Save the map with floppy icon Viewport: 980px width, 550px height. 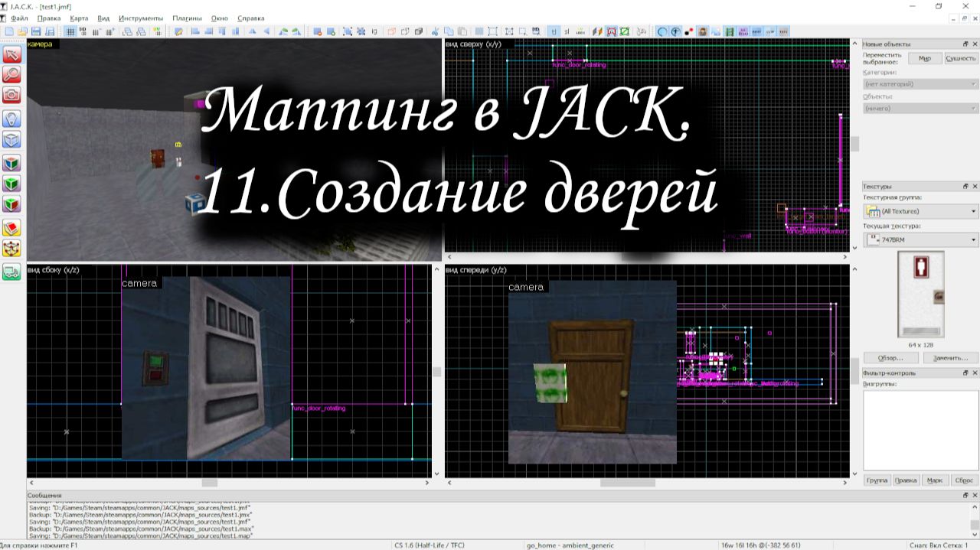(x=36, y=31)
